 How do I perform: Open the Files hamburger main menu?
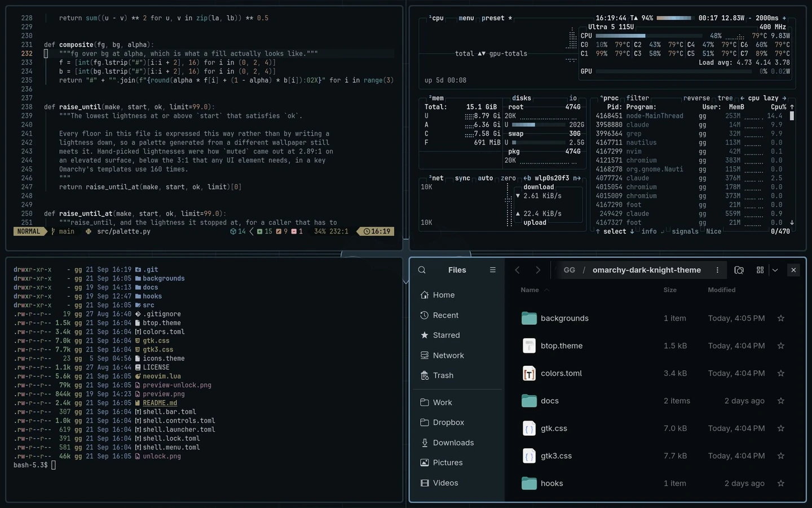point(493,270)
